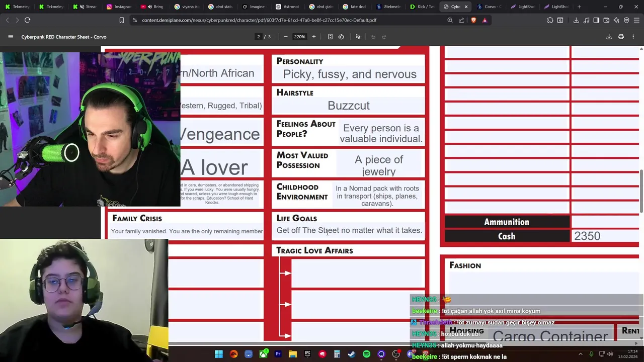Screen dimensions: 644x362
Task: Show hidden system tray icons
Action: coord(580,354)
